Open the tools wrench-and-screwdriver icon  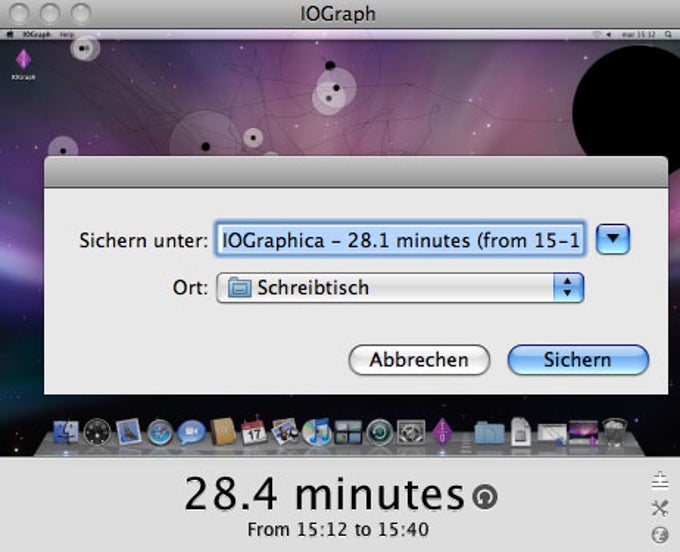pos(660,508)
